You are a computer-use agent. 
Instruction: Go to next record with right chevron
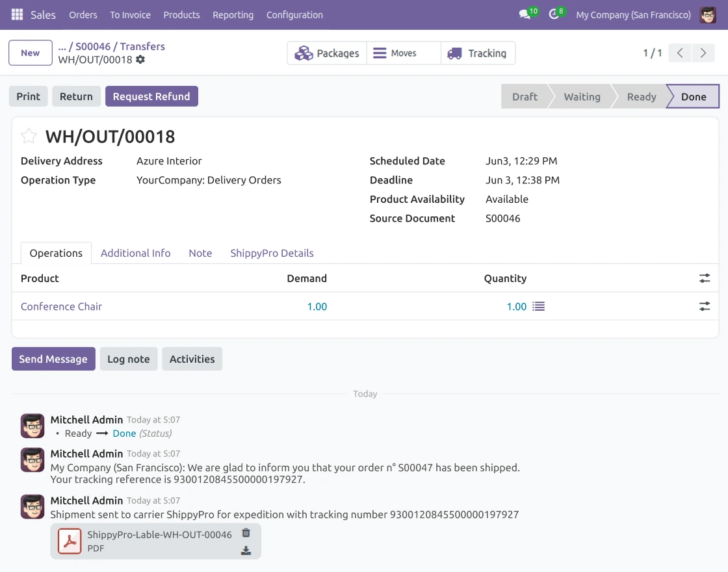point(703,53)
